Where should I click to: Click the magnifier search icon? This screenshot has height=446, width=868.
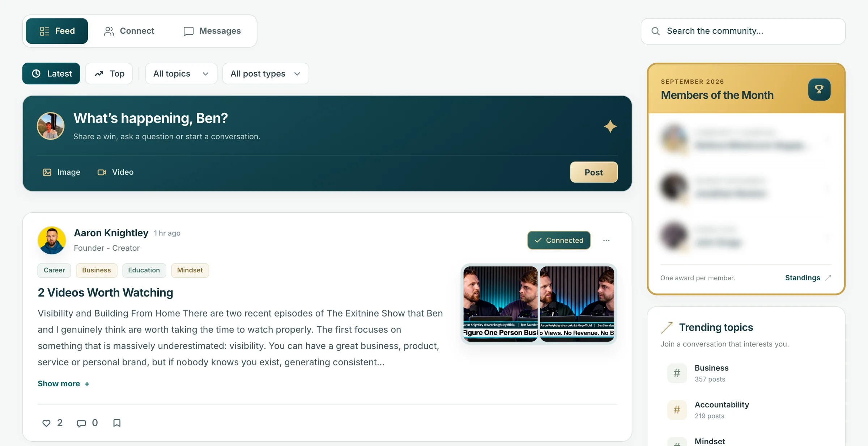(655, 31)
